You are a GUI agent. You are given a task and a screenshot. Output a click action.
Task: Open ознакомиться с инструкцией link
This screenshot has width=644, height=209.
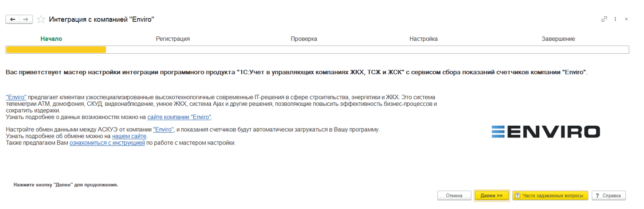point(107,143)
